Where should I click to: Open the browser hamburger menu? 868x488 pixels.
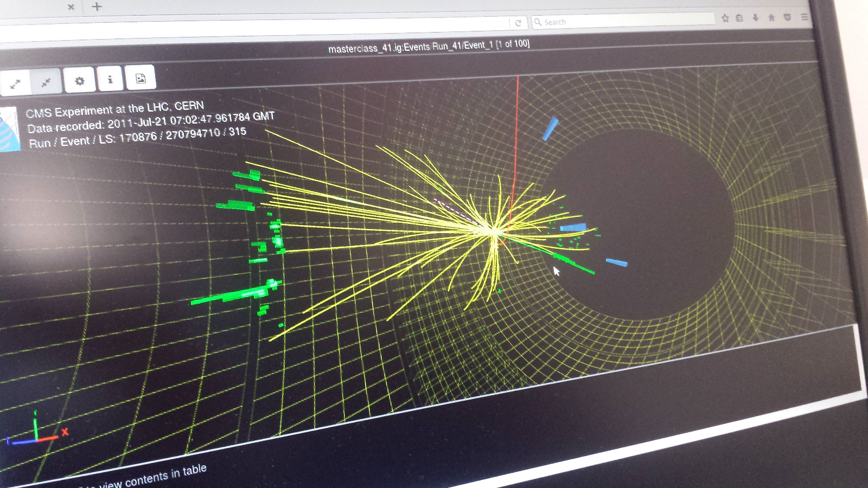(805, 17)
